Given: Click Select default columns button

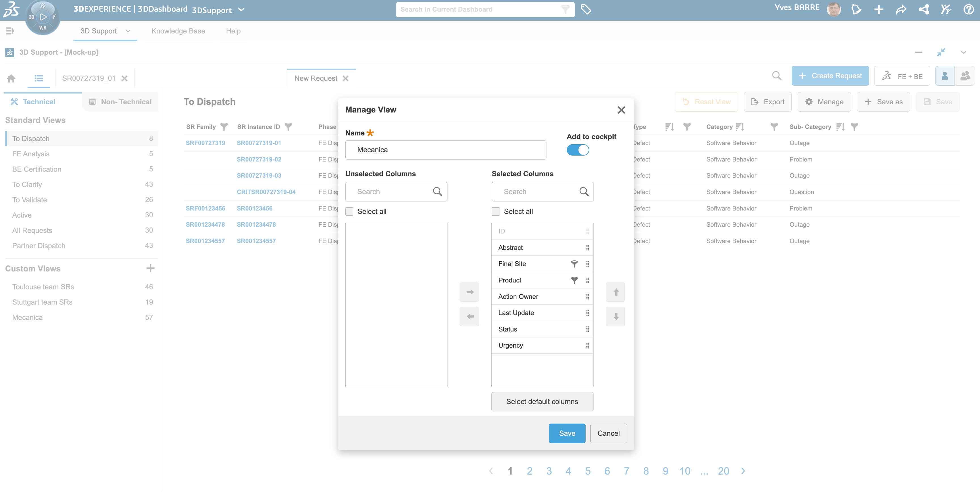Looking at the screenshot, I should click(542, 401).
